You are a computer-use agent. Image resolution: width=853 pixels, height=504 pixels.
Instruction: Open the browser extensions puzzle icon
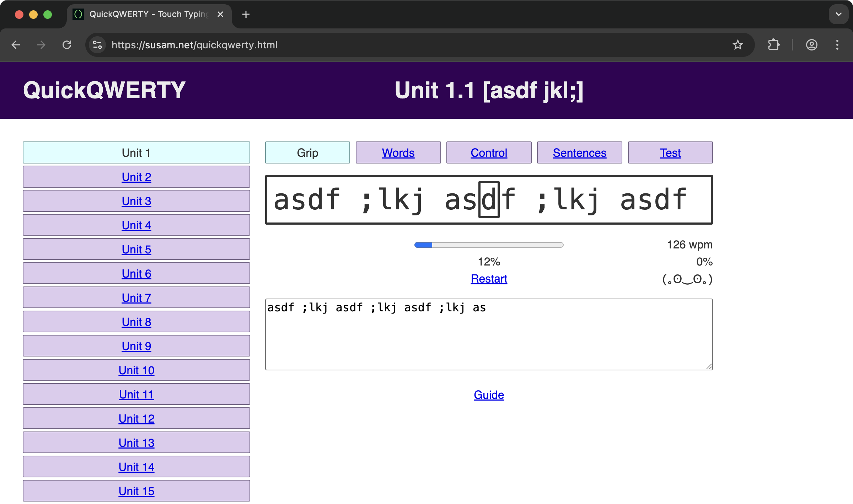tap(773, 45)
